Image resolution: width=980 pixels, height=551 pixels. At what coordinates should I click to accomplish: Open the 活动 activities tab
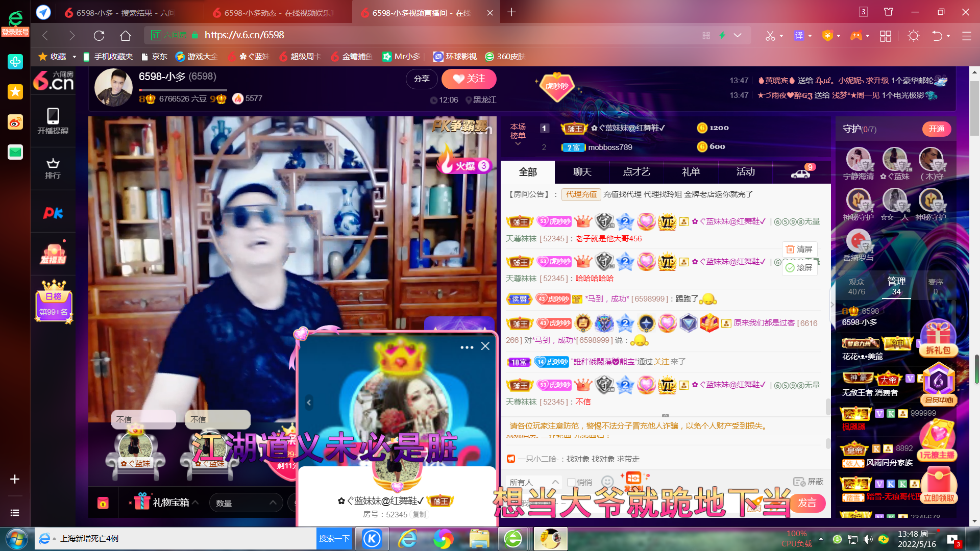pyautogui.click(x=746, y=172)
